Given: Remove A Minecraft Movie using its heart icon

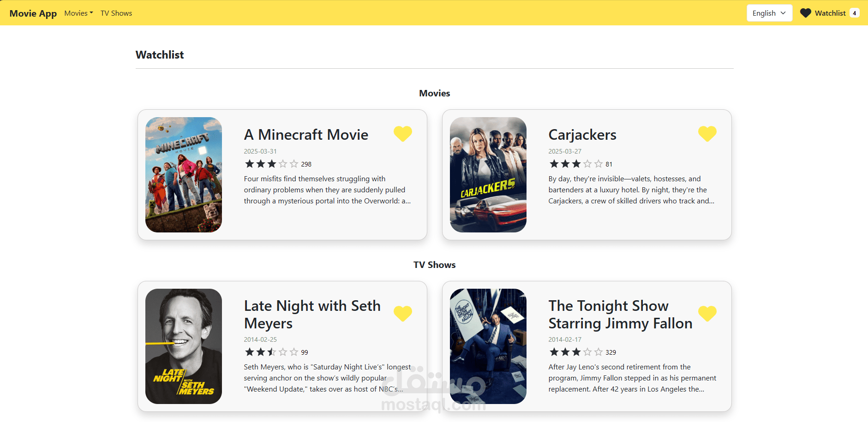Looking at the screenshot, I should (402, 134).
